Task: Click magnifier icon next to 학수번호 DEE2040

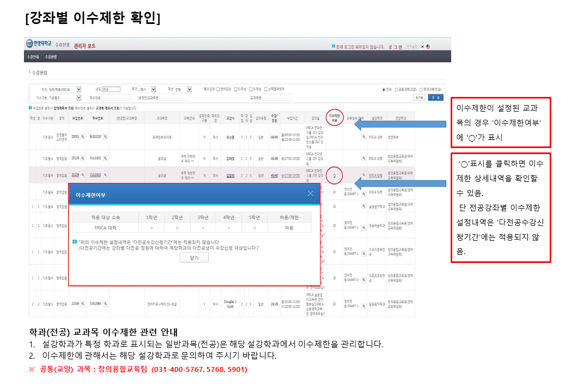Action: [106, 304]
